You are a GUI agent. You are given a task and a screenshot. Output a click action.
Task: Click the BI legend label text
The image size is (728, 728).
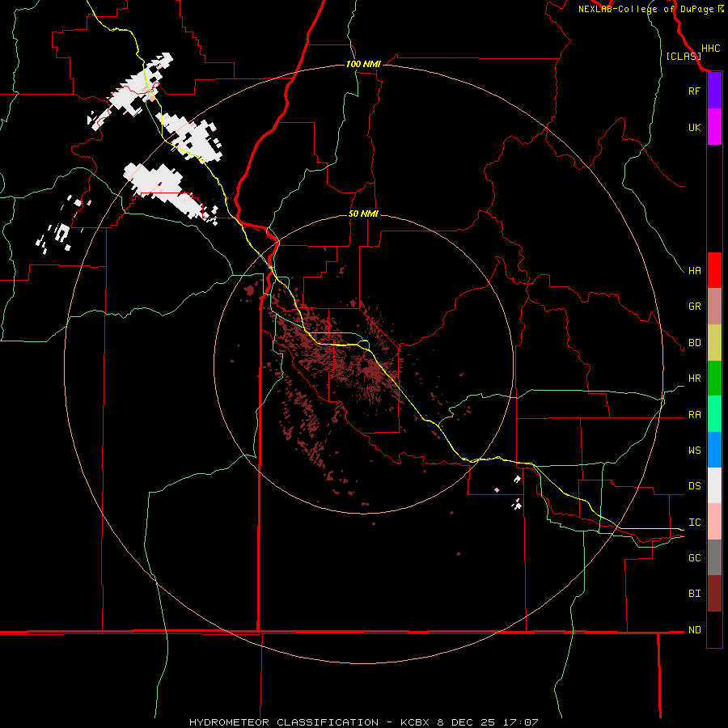(694, 594)
